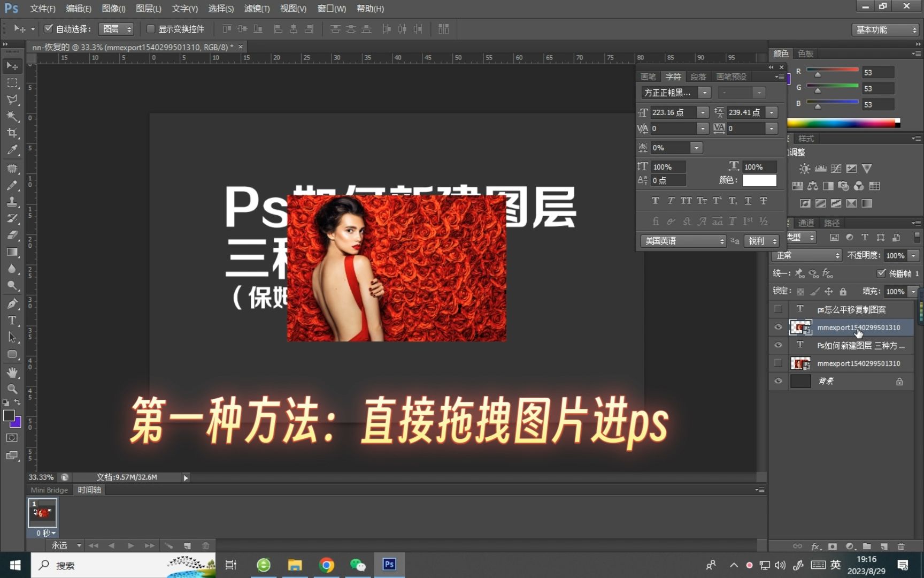The image size is (924, 578).
Task: Switch to the 色板 tab
Action: point(805,54)
